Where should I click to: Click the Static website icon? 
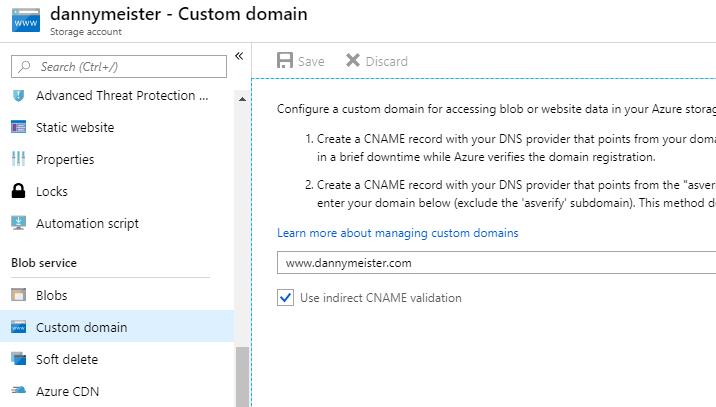[18, 127]
